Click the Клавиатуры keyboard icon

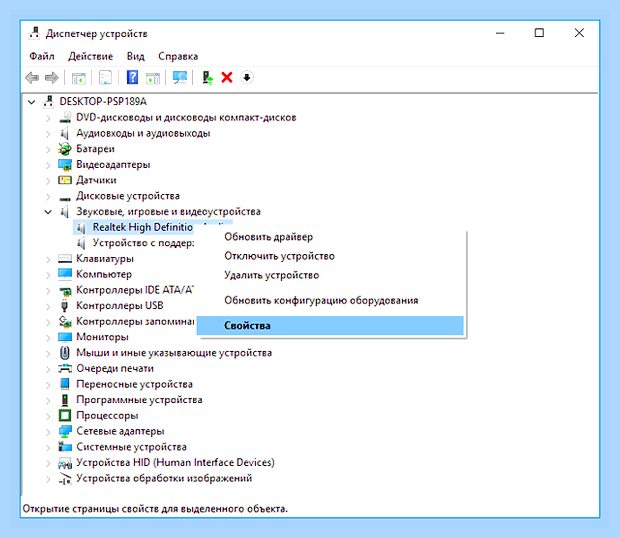[x=65, y=259]
